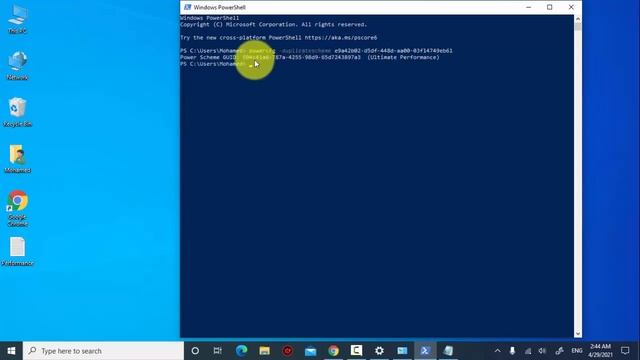Click the red circular app taskbar icon
Image resolution: width=640 pixels, height=360 pixels.
point(288,351)
